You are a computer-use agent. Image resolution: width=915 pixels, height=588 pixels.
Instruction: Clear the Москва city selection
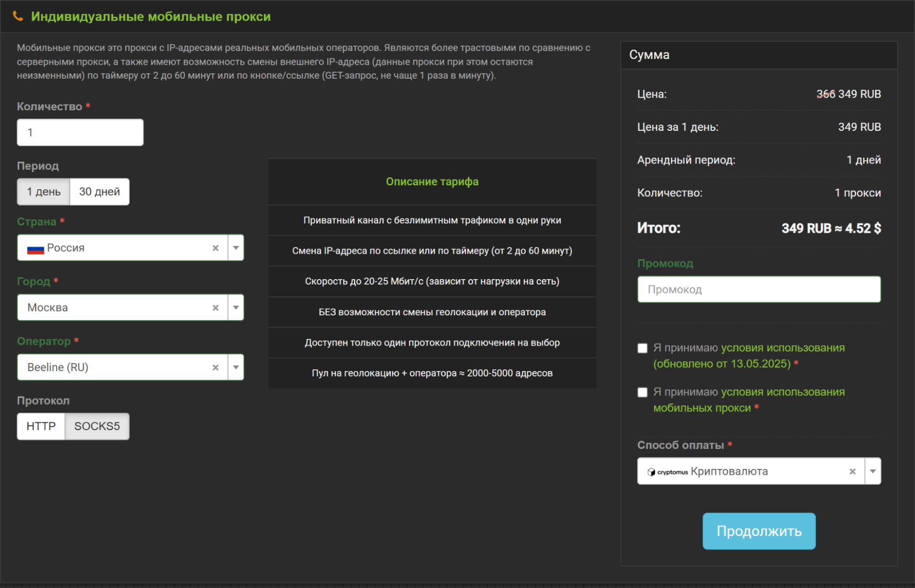tap(216, 308)
